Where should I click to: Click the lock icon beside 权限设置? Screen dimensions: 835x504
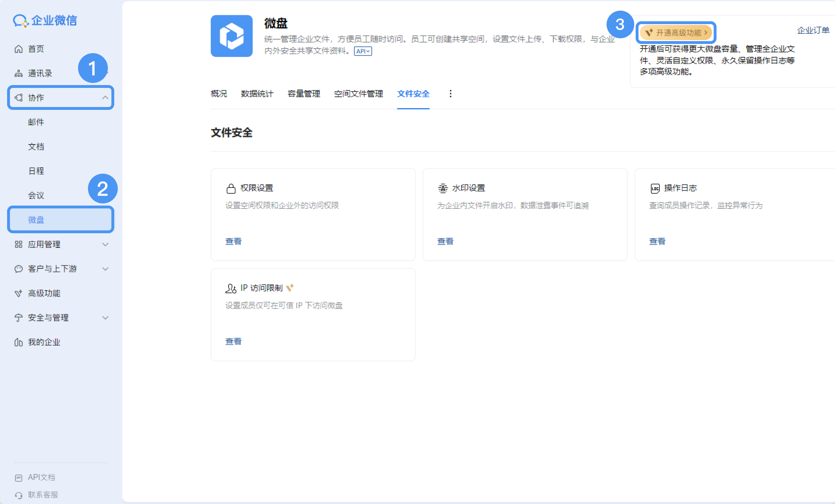231,188
